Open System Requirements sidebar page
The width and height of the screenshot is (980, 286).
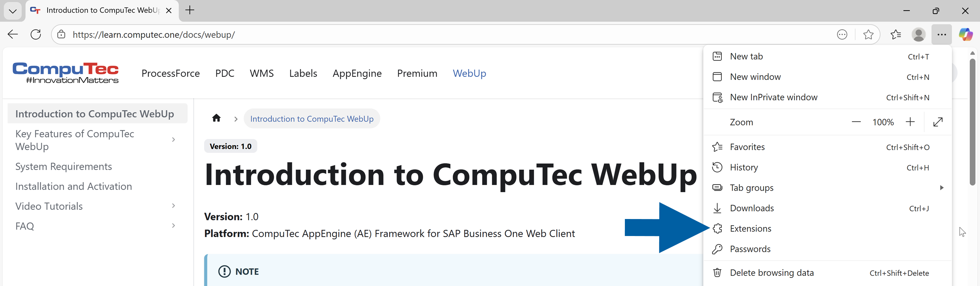[x=64, y=167]
